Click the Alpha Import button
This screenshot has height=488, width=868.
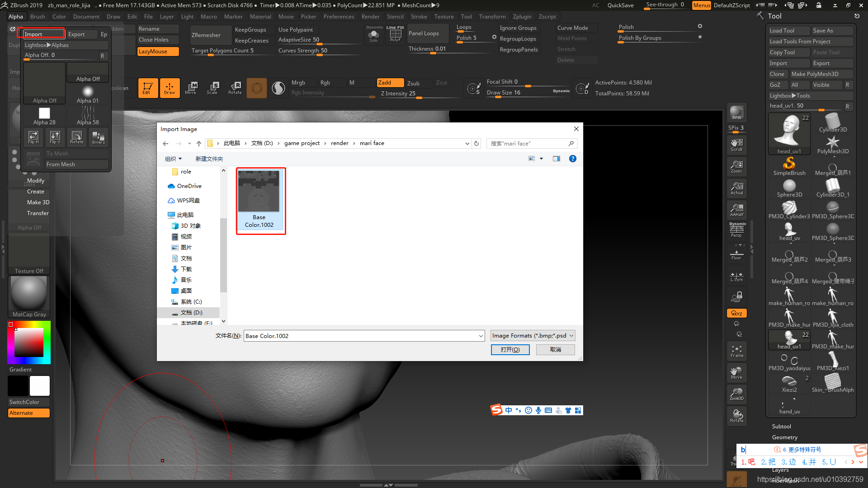(44, 34)
